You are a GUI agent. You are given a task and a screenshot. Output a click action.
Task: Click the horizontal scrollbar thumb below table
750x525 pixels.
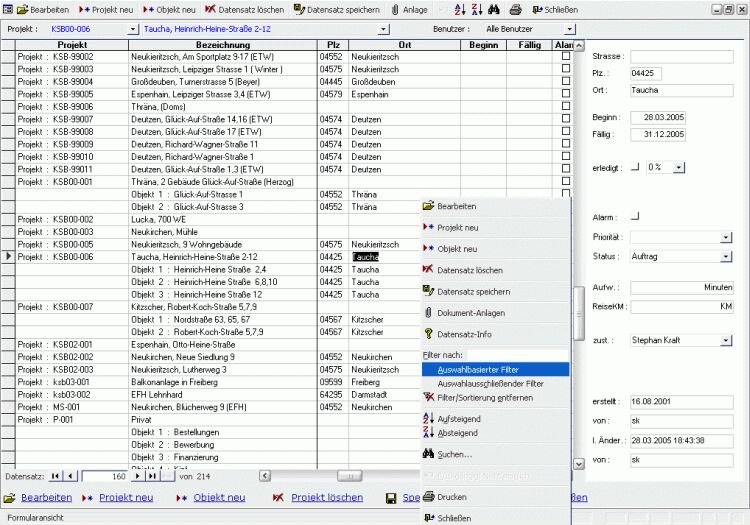(348, 476)
